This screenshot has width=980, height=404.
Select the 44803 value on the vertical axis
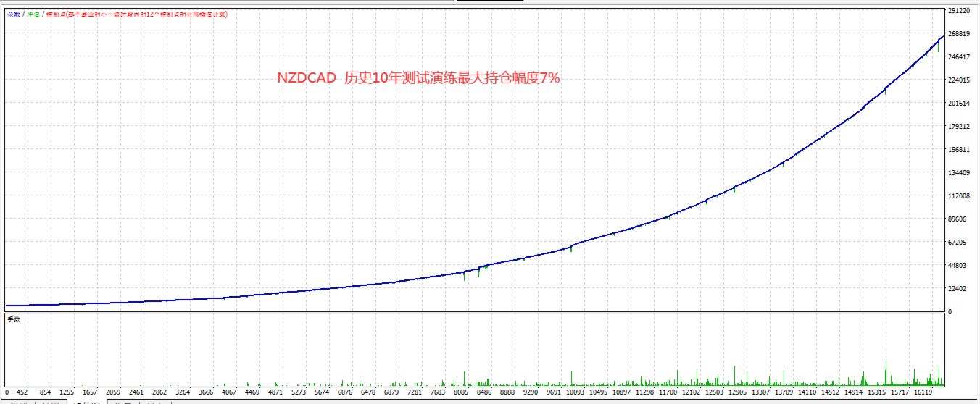[958, 266]
